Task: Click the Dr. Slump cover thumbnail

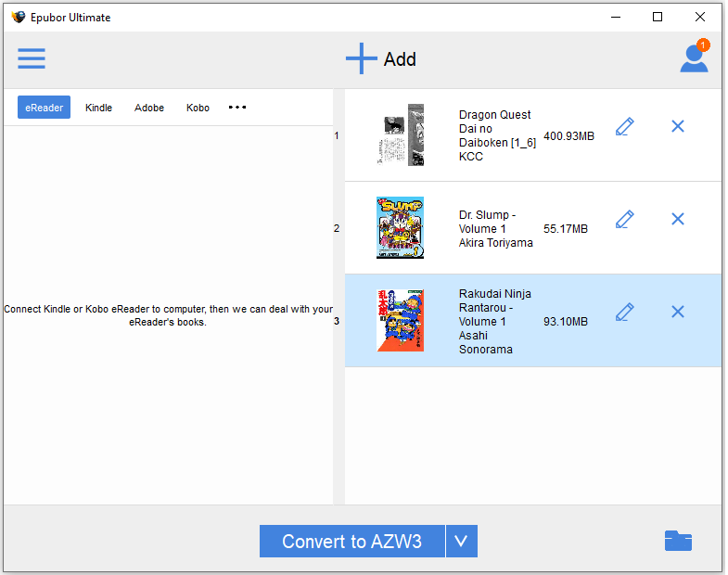Action: [401, 227]
